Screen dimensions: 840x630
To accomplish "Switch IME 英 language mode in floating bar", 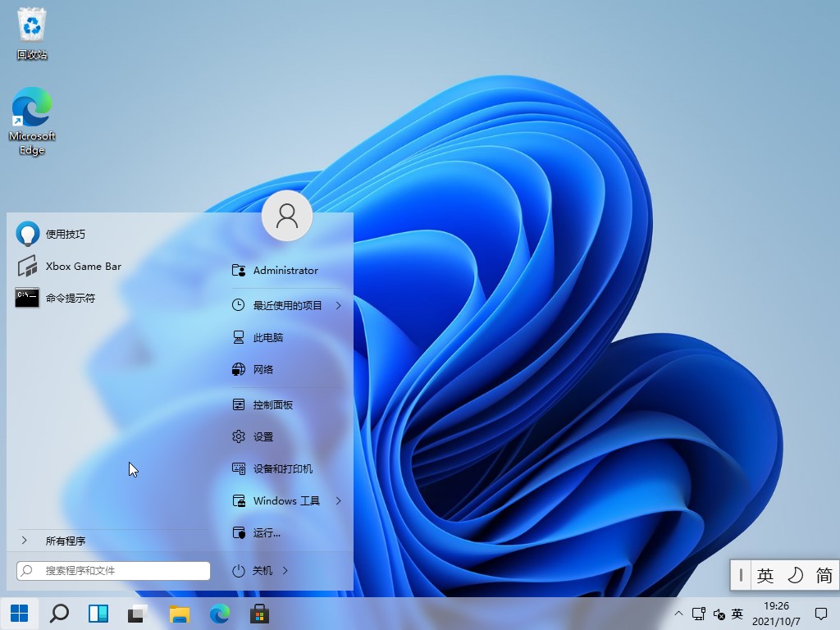I will [x=765, y=576].
